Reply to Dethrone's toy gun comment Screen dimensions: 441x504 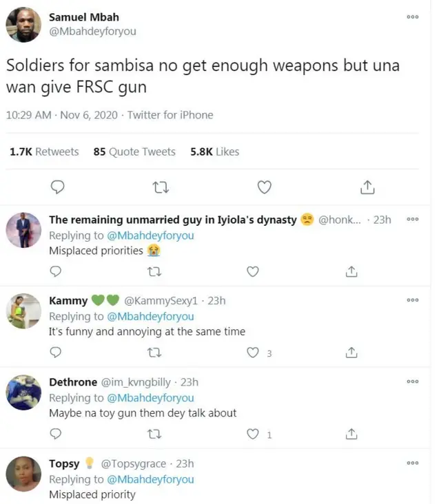click(57, 434)
